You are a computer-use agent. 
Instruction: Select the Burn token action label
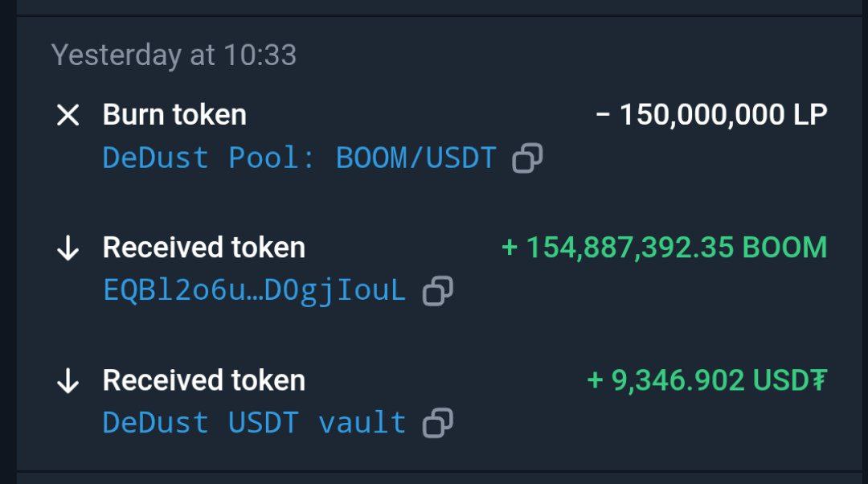pos(174,115)
